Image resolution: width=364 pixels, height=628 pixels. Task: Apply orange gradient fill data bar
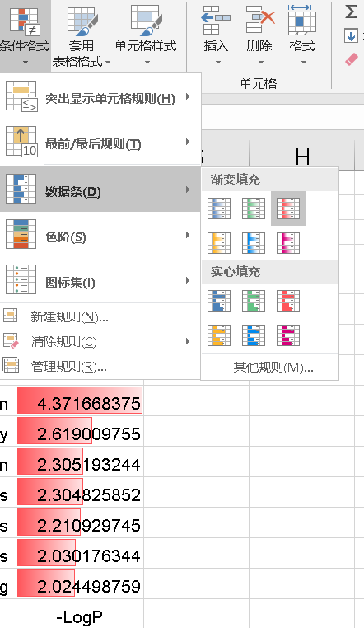click(219, 243)
